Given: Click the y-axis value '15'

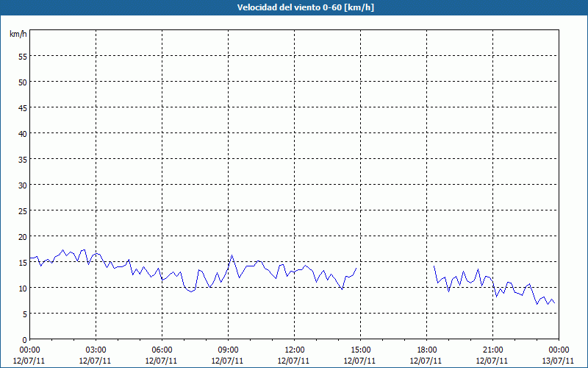Looking at the screenshot, I should [x=23, y=263].
